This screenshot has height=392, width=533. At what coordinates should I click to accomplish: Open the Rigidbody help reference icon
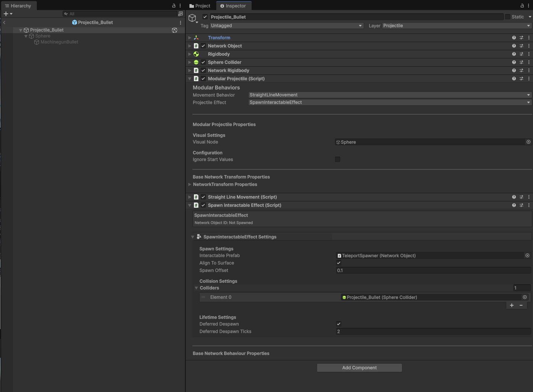click(514, 54)
